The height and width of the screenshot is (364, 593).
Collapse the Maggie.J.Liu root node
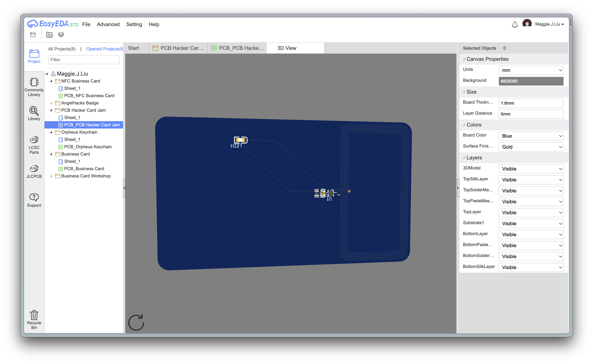point(47,74)
